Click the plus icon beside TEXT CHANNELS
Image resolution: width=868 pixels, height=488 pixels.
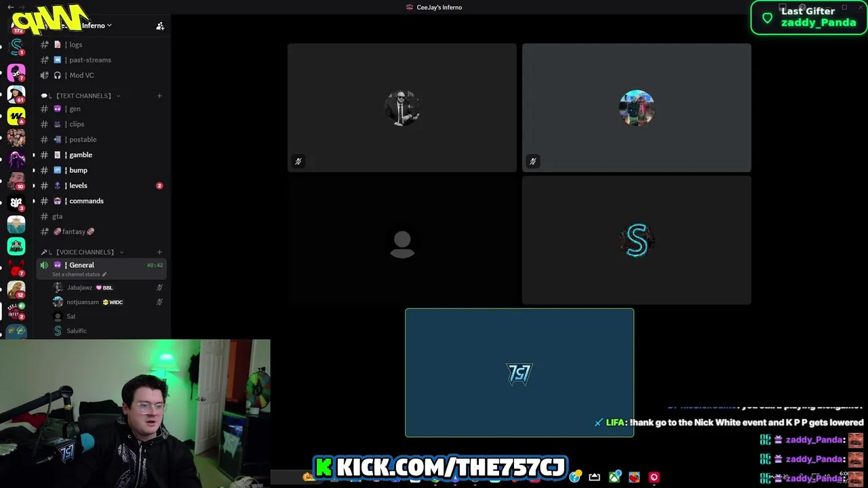click(159, 96)
